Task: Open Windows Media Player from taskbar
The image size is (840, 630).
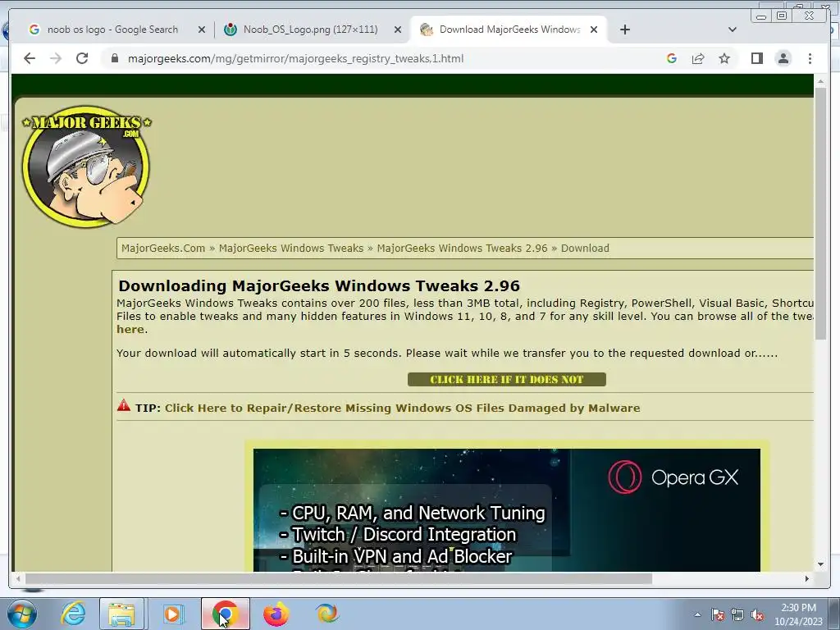Action: point(173,614)
